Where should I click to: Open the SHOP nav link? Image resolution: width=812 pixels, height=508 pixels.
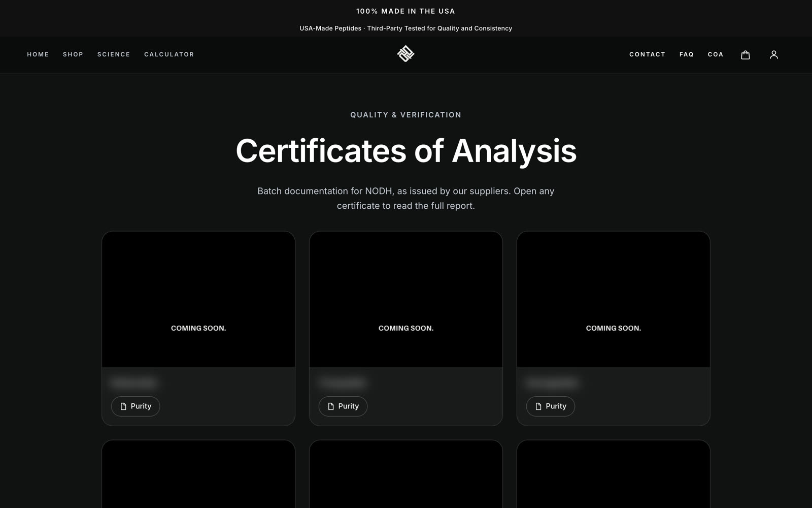point(73,54)
